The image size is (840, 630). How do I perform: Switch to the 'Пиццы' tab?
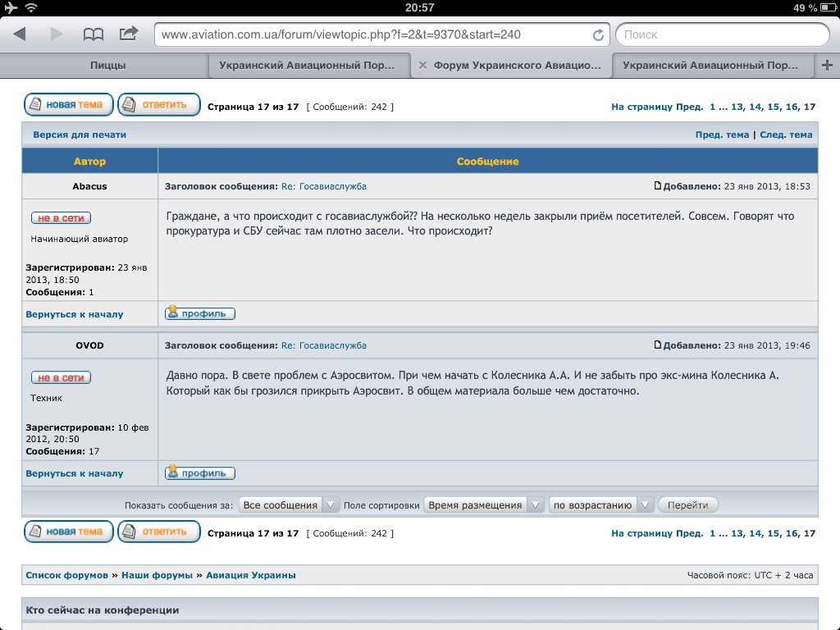[x=107, y=66]
